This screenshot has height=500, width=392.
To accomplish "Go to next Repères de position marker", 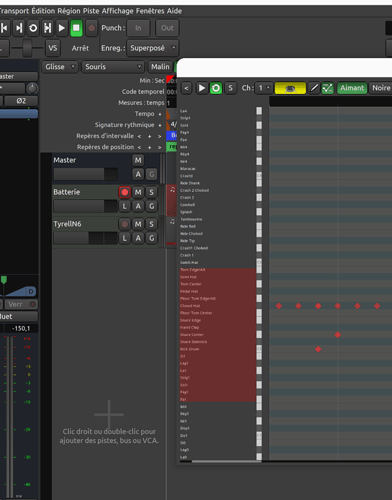I will click(x=159, y=147).
